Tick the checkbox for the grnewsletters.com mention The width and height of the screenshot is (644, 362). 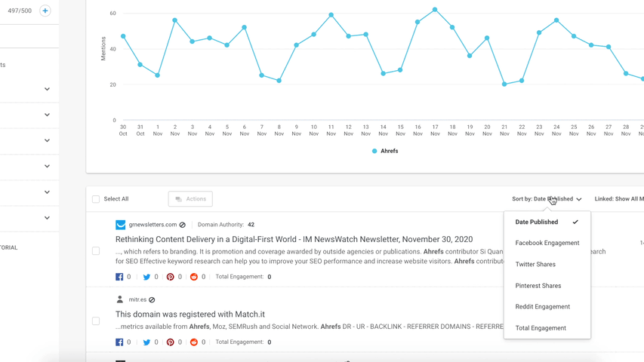(x=96, y=251)
